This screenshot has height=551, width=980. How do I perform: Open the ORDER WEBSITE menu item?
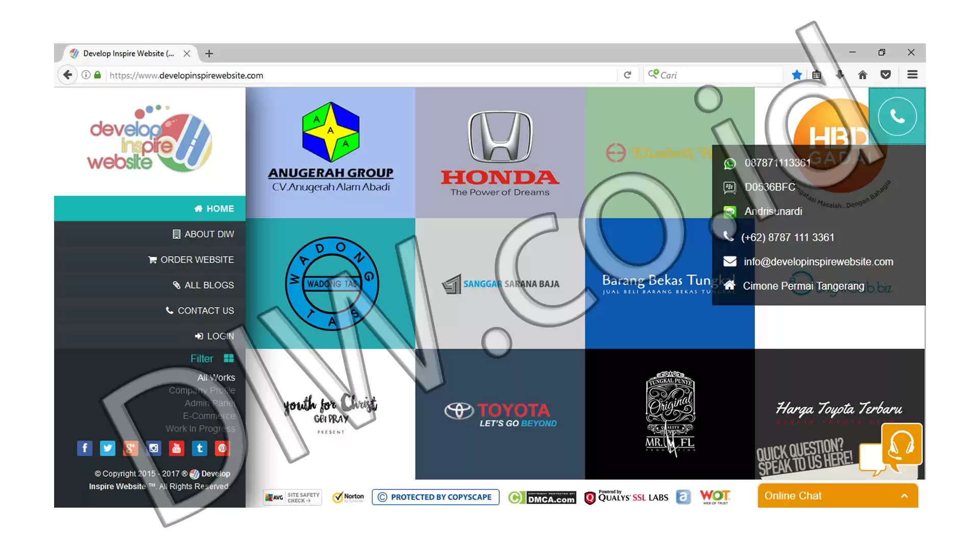point(150,260)
